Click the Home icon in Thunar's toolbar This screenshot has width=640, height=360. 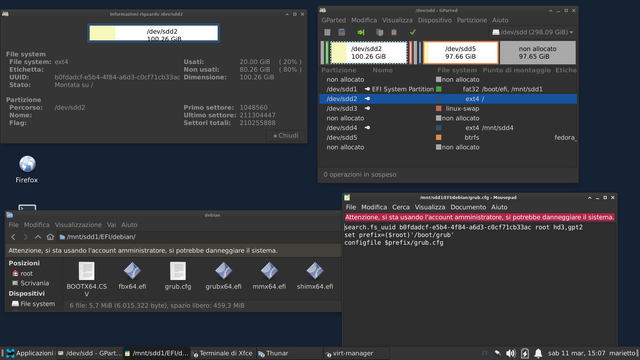pos(50,237)
